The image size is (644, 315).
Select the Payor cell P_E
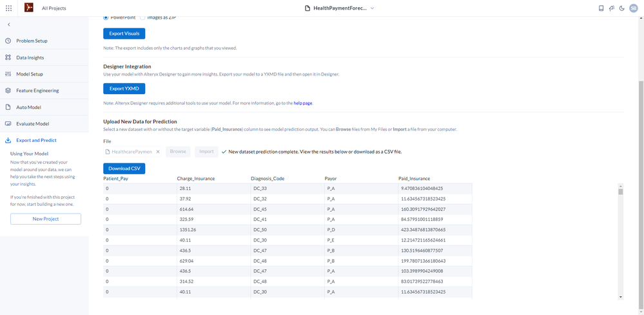(x=362, y=240)
